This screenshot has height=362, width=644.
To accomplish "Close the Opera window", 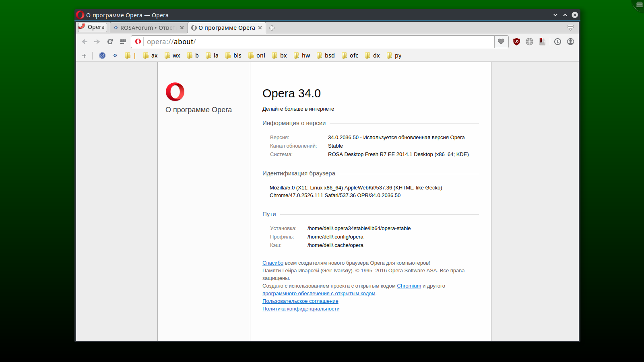I will [x=575, y=15].
